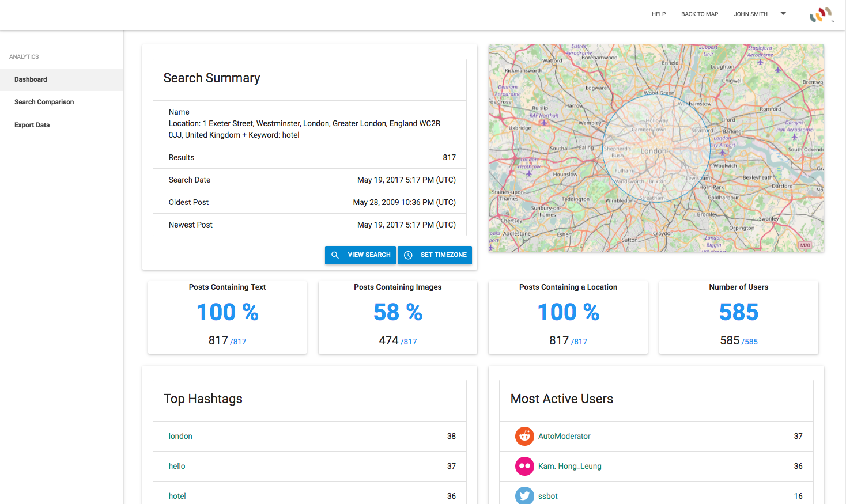This screenshot has width=846, height=504.
Task: Open the Help menu item
Action: [659, 14]
